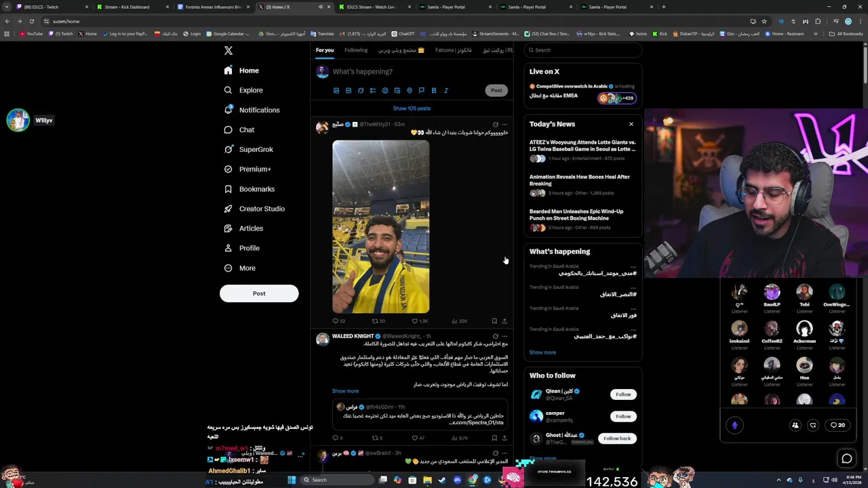Click the X logo in the sidebar
This screenshot has width=868, height=488.
point(229,50)
